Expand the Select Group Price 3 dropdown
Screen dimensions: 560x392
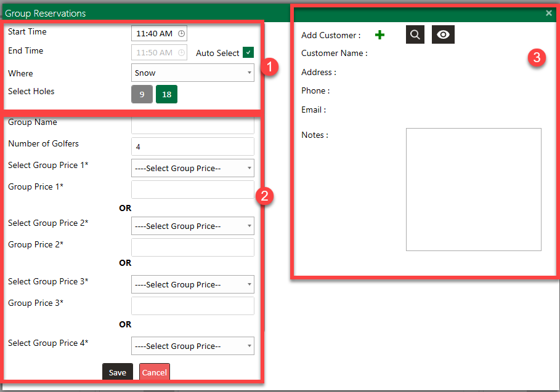pos(192,284)
